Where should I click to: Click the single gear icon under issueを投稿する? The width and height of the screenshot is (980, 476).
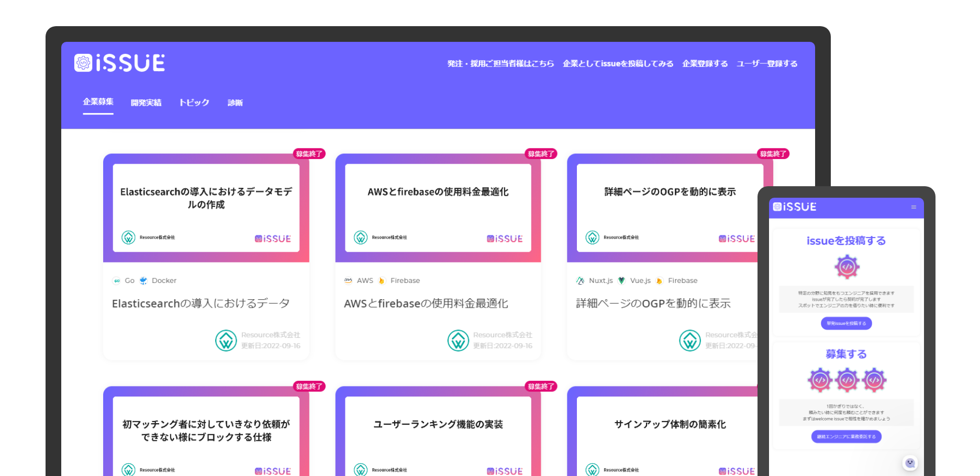pyautogui.click(x=847, y=267)
